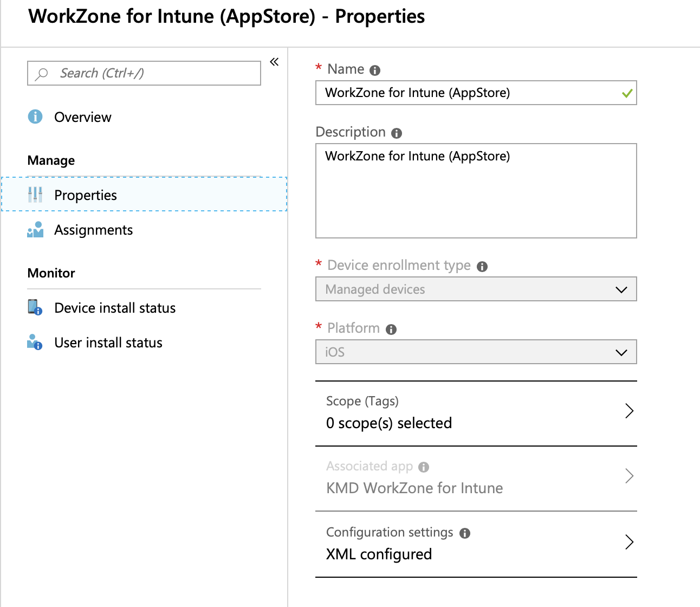The width and height of the screenshot is (700, 607).
Task: Click 'KMD WorkZone for Intune' text
Action: [x=414, y=488]
